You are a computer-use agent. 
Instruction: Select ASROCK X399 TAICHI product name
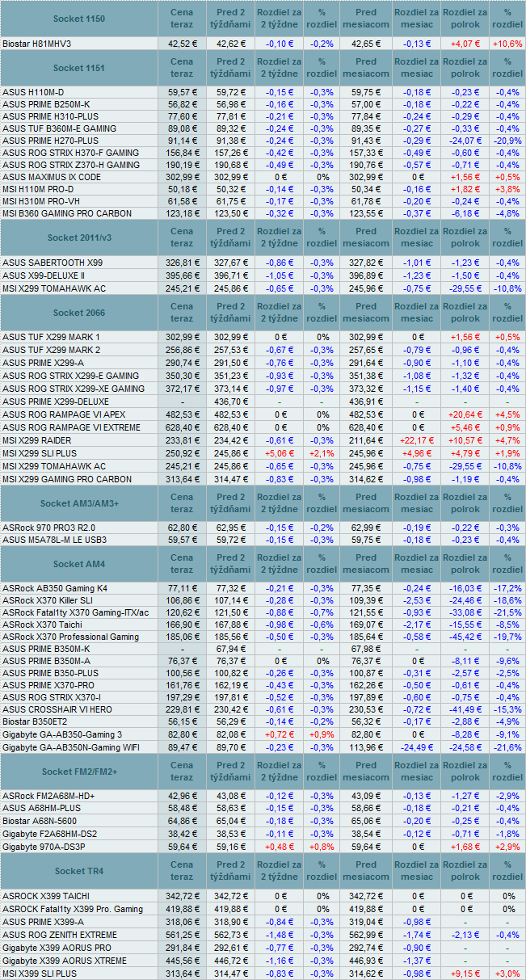tap(46, 897)
